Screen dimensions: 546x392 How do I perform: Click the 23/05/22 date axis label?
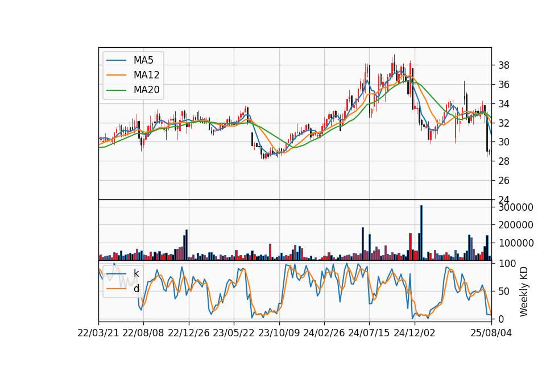coord(234,333)
